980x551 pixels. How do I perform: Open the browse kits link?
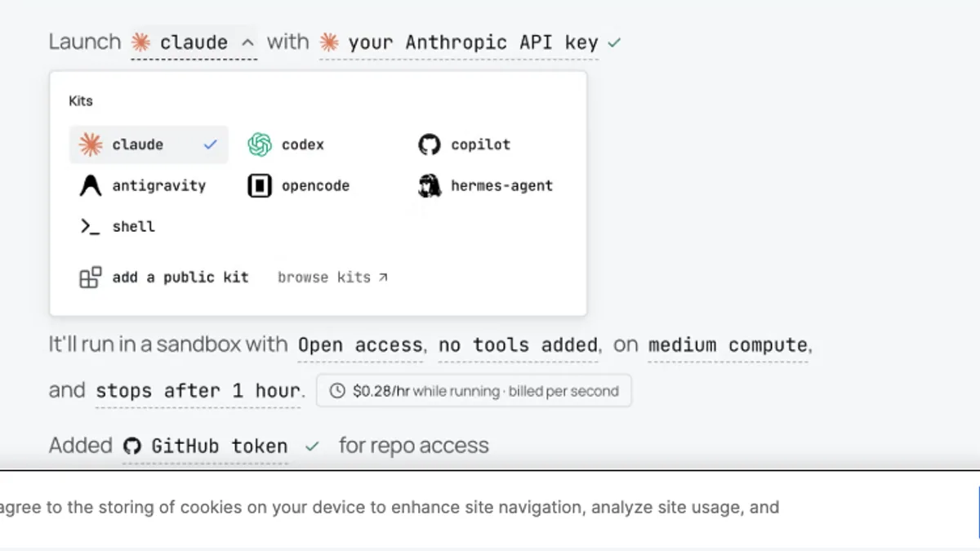point(333,278)
